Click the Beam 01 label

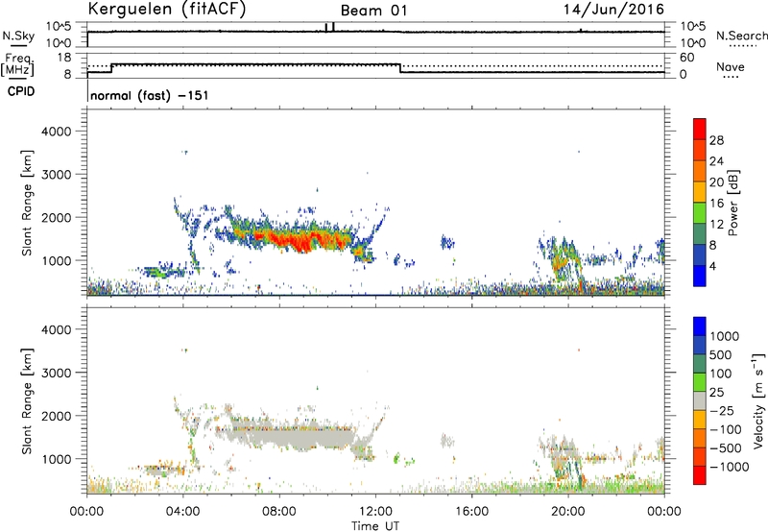pos(373,11)
